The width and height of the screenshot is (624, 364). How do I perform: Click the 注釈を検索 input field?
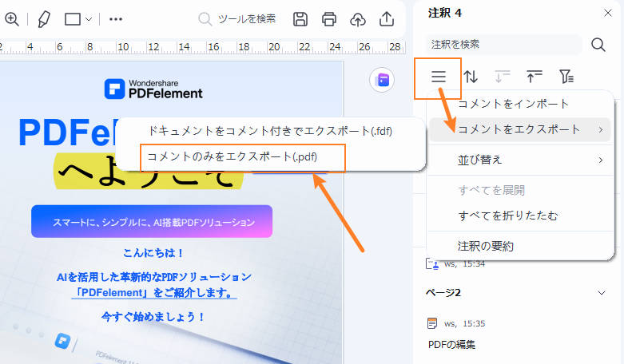(504, 45)
